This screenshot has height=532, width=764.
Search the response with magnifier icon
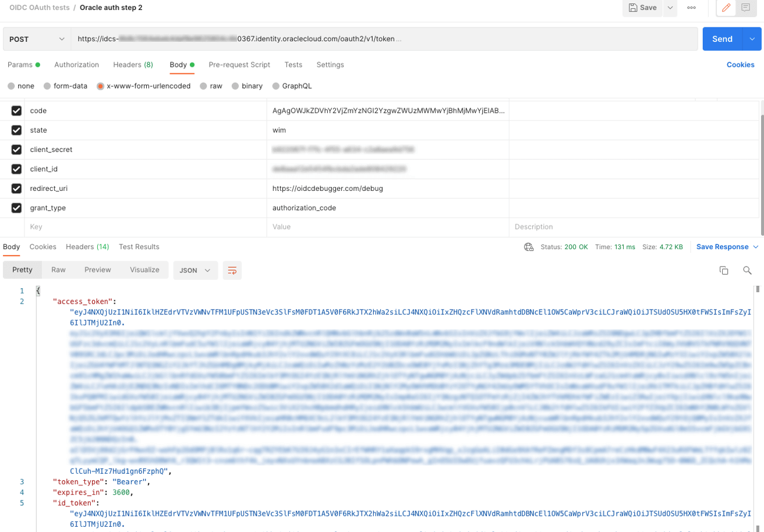747,270
